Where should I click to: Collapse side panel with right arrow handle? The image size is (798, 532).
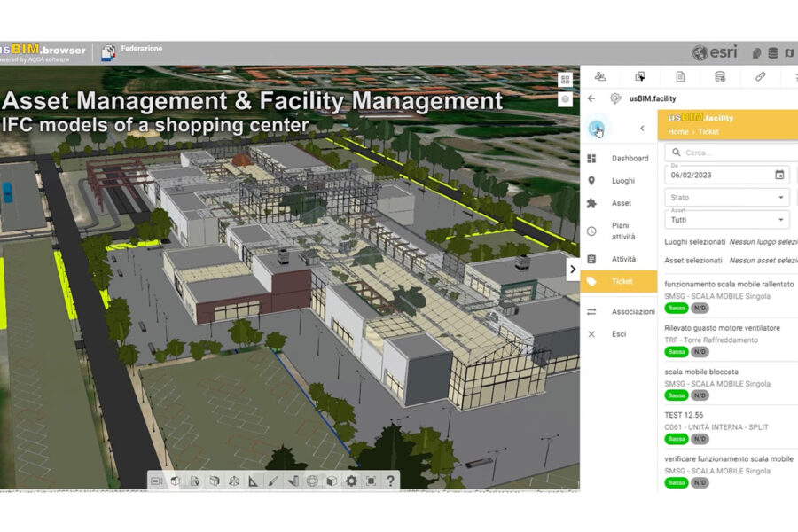click(x=573, y=270)
